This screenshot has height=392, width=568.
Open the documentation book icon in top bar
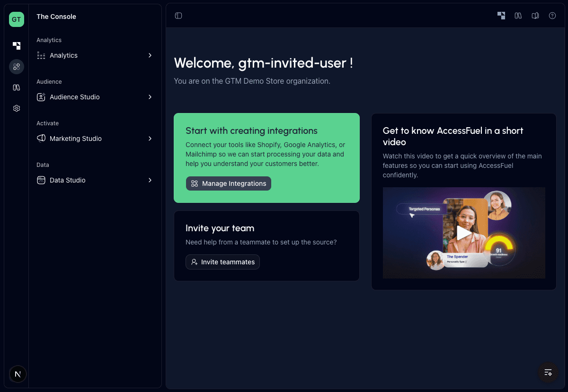click(x=535, y=16)
